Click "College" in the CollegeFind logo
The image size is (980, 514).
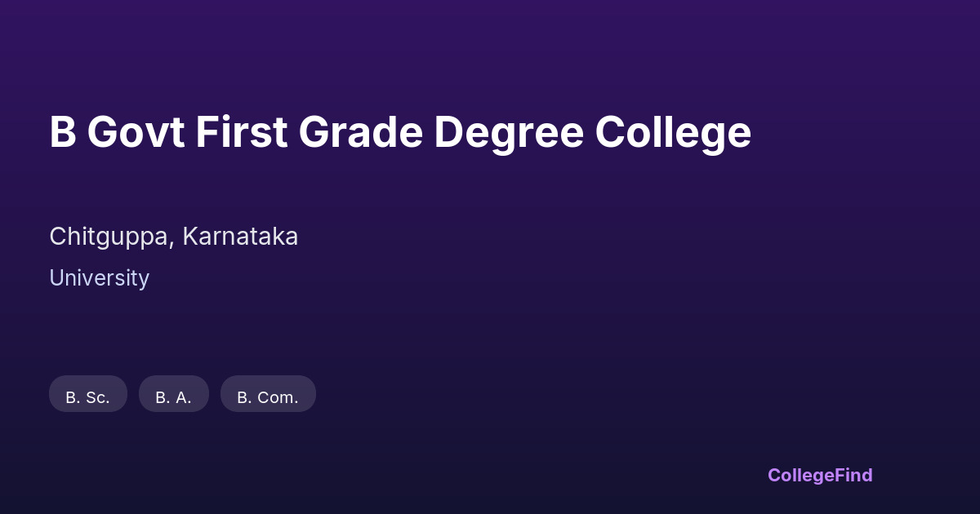click(x=800, y=475)
